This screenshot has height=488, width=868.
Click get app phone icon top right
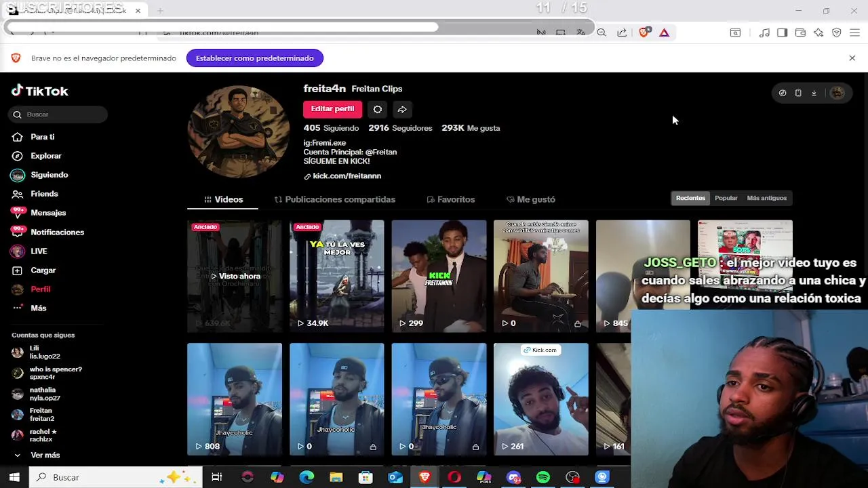(x=798, y=93)
